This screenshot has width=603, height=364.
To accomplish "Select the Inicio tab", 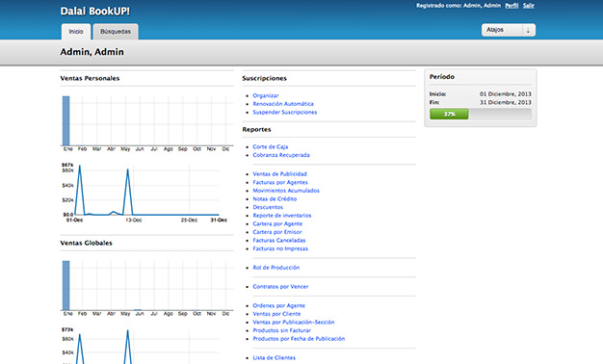I will [x=76, y=32].
